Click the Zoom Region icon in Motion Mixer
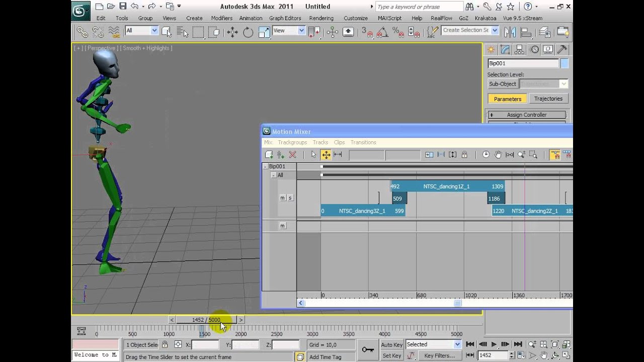 pos(533,155)
